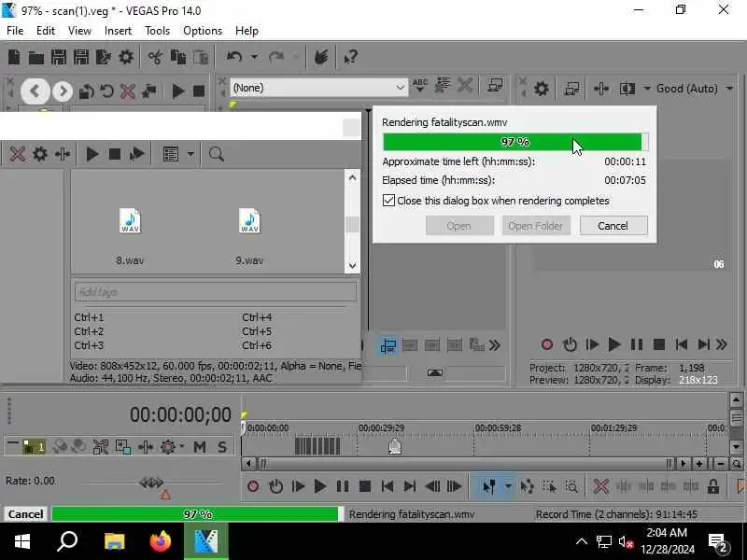This screenshot has width=747, height=560.
Task: Click the Save disk icon in main toolbar
Action: 59,57
